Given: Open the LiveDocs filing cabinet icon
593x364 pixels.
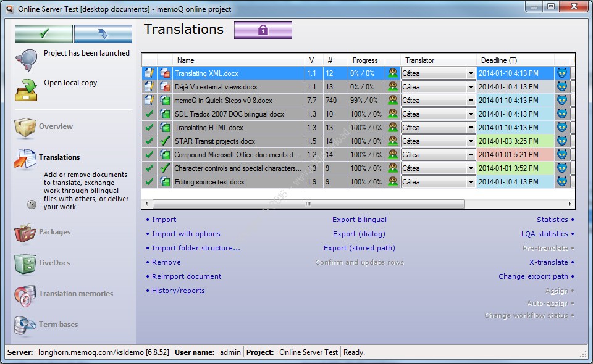Looking at the screenshot, I should coord(25,263).
